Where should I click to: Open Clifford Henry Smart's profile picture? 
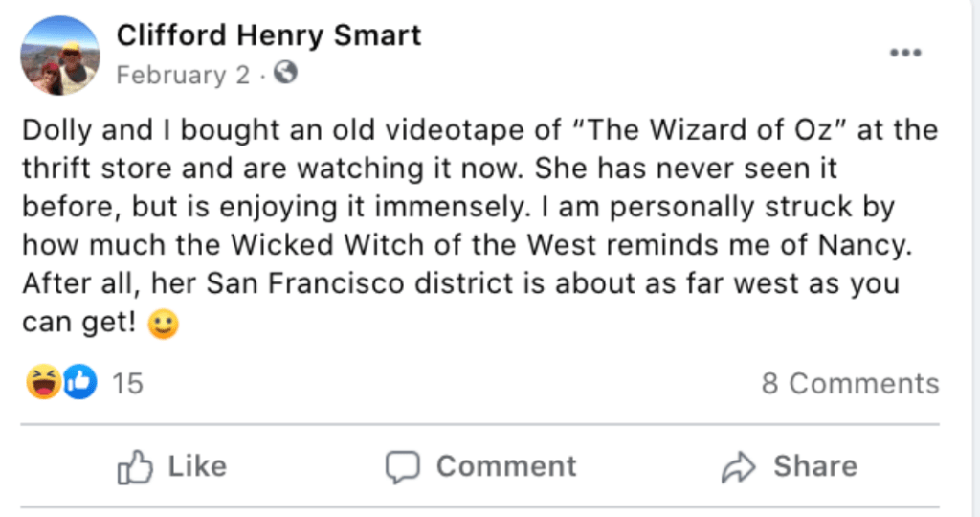click(59, 56)
